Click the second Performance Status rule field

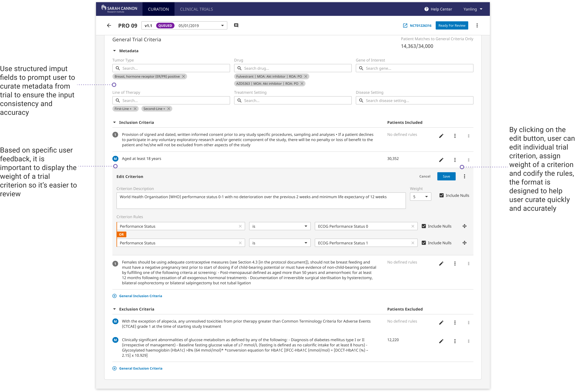click(181, 243)
